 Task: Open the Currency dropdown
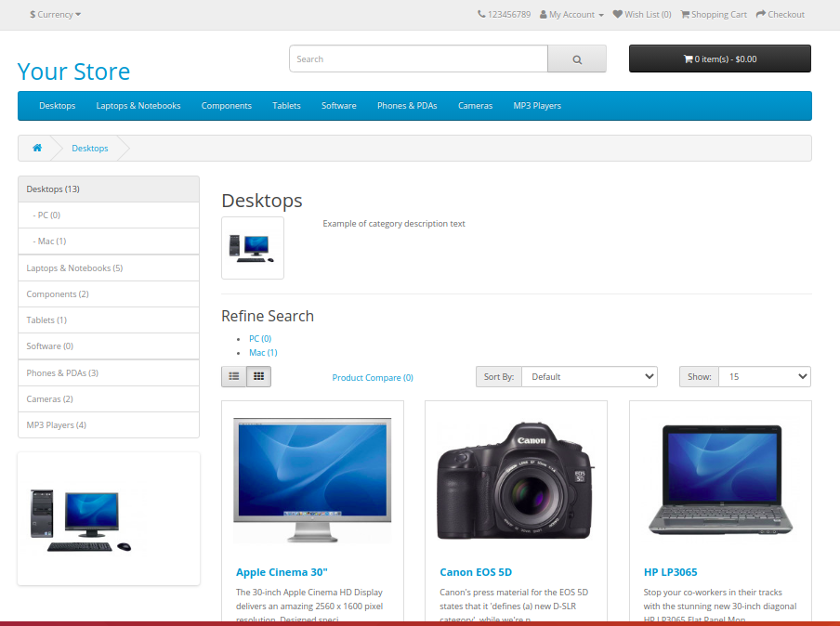(x=55, y=15)
